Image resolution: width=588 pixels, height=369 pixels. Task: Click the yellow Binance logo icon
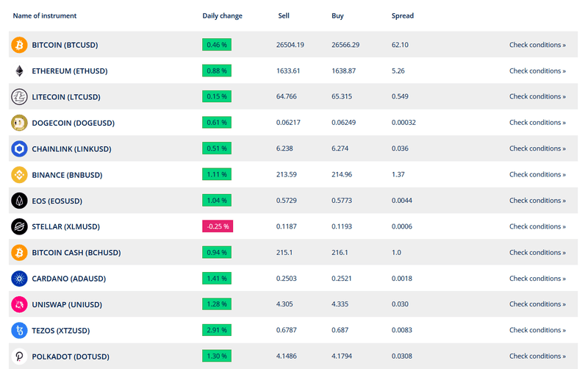pyautogui.click(x=19, y=175)
